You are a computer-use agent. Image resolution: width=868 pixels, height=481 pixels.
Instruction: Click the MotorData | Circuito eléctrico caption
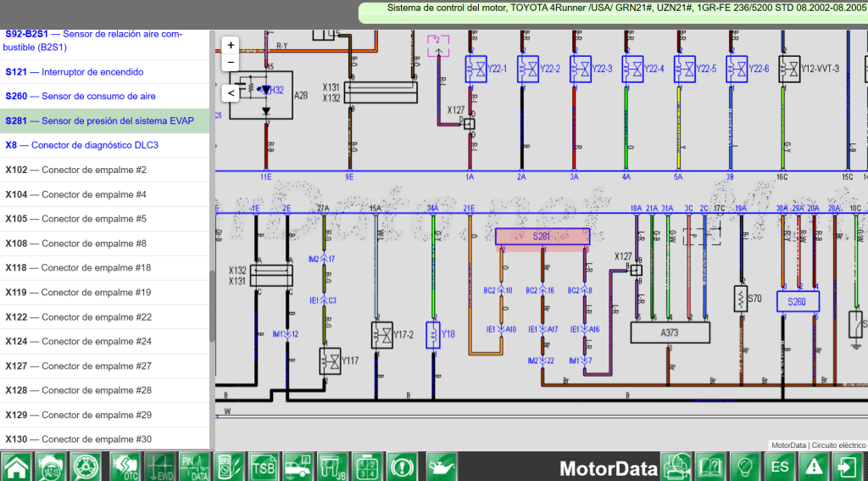tap(819, 445)
